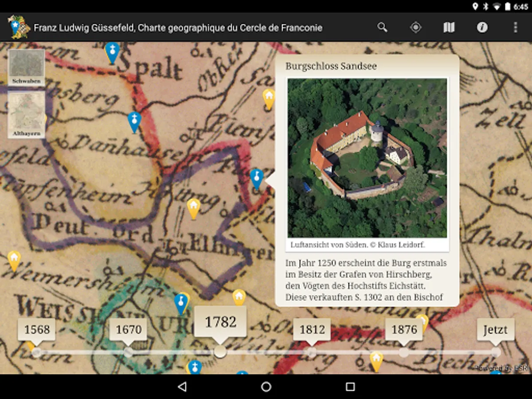Open the Burgschloss Sandsee aerial photo

pos(367,158)
